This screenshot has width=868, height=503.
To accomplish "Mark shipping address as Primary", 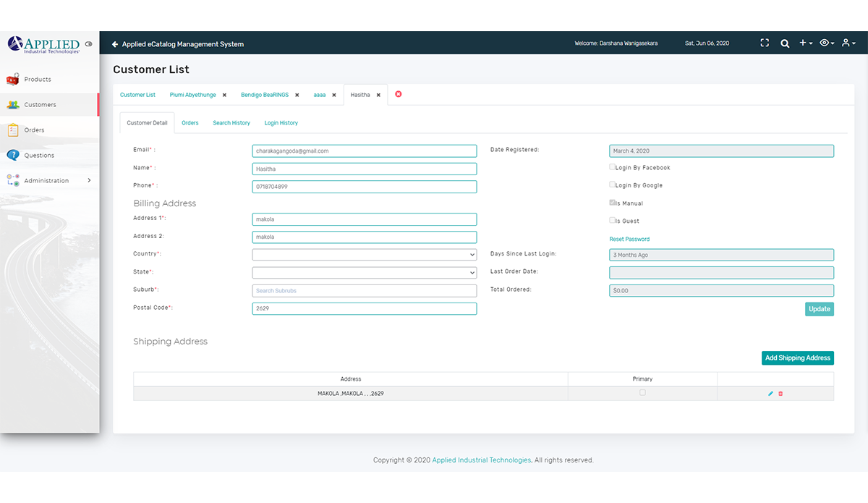I will pyautogui.click(x=642, y=393).
